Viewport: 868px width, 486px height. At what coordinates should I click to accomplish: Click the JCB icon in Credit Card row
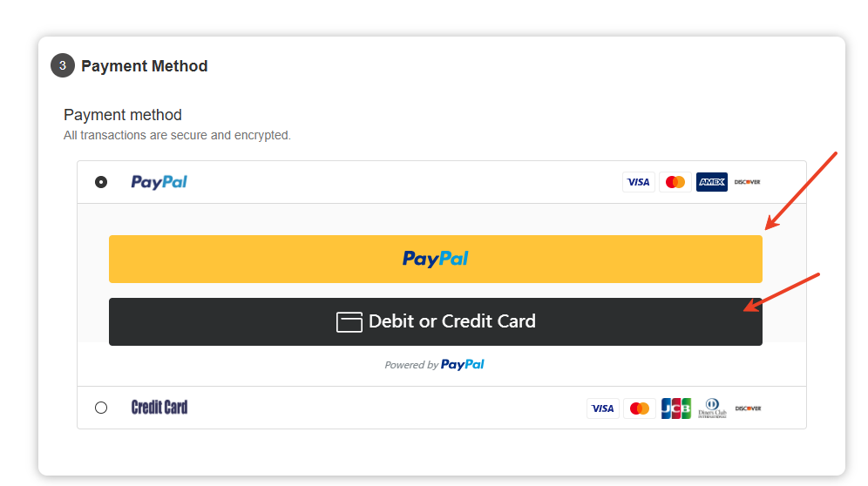click(675, 408)
